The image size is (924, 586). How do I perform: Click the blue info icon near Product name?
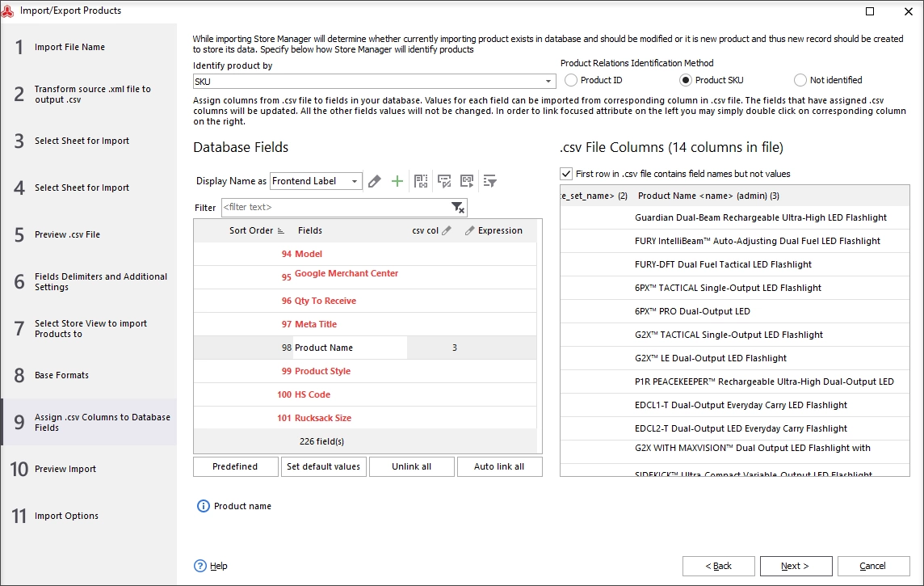(x=203, y=506)
